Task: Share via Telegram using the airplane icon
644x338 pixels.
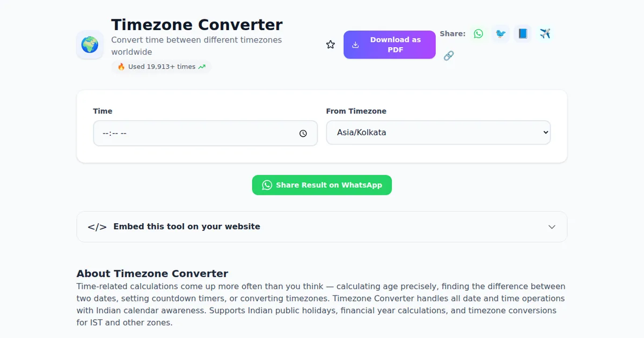Action: pyautogui.click(x=545, y=33)
